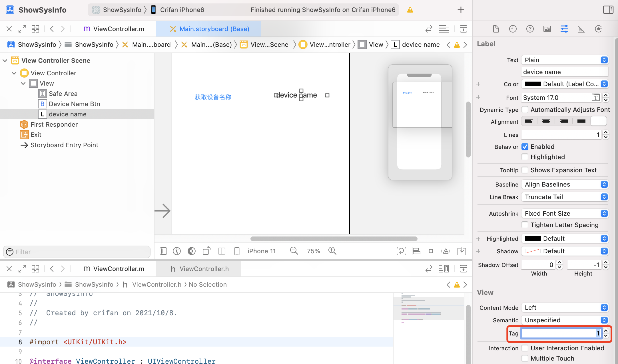
Task: Open the Size inspector ruler icon
Action: (x=581, y=29)
